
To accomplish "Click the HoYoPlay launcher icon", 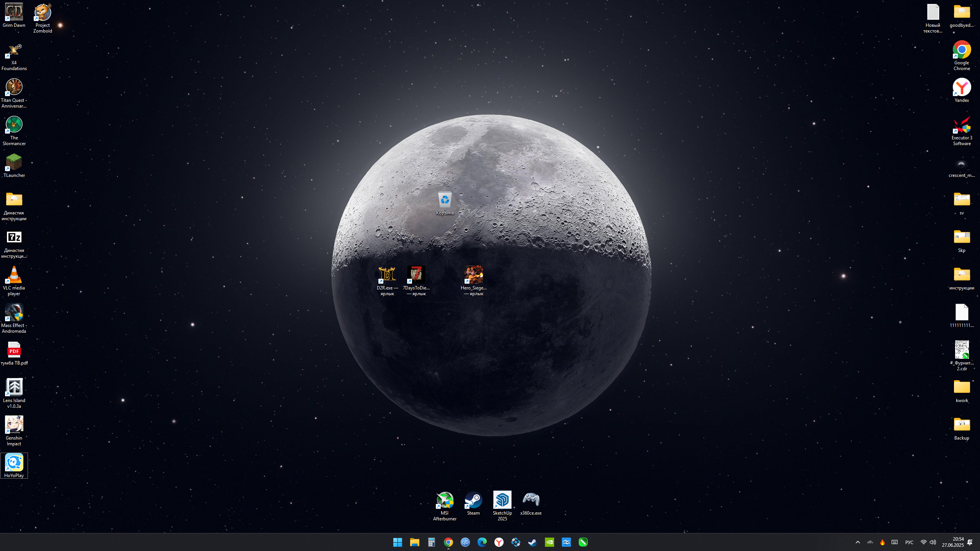I will pos(14,463).
